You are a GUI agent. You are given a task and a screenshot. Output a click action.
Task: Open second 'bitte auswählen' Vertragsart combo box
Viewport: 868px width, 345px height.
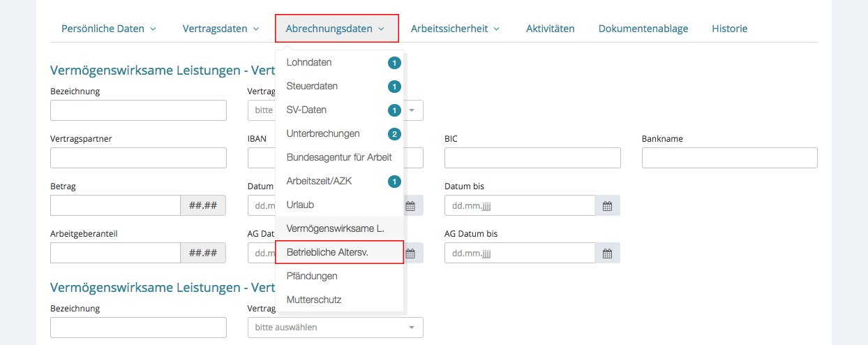[x=335, y=327]
